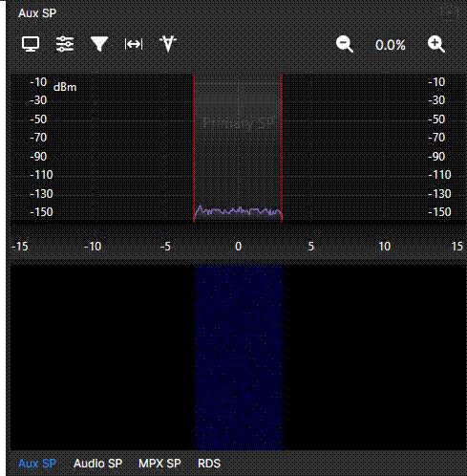Open the sliders settings icon

pos(65,44)
